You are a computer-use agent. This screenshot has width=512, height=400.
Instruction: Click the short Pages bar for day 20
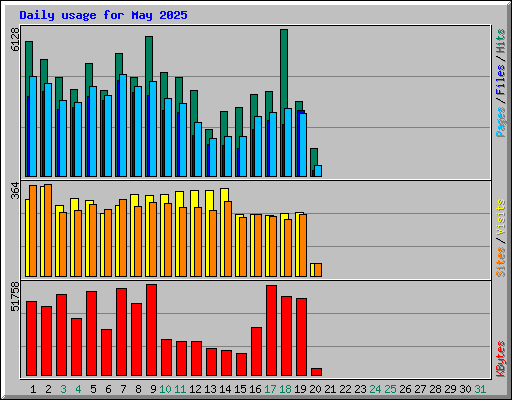click(x=318, y=171)
